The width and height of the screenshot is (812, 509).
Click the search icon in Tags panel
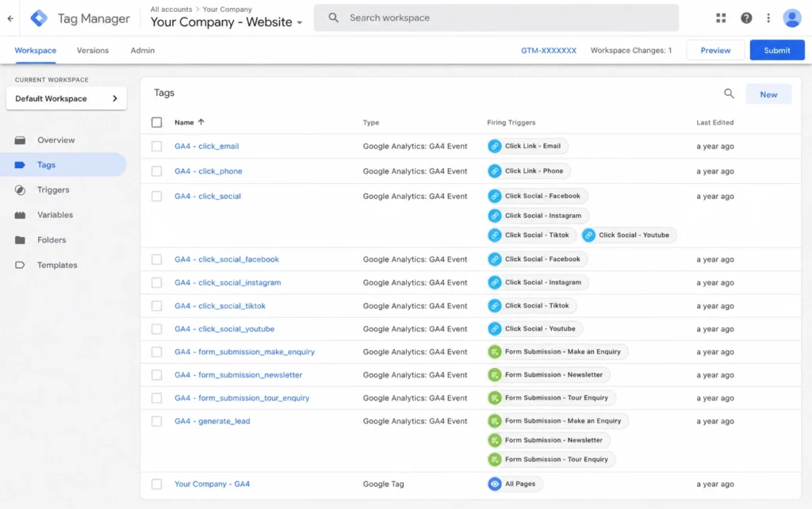point(729,94)
